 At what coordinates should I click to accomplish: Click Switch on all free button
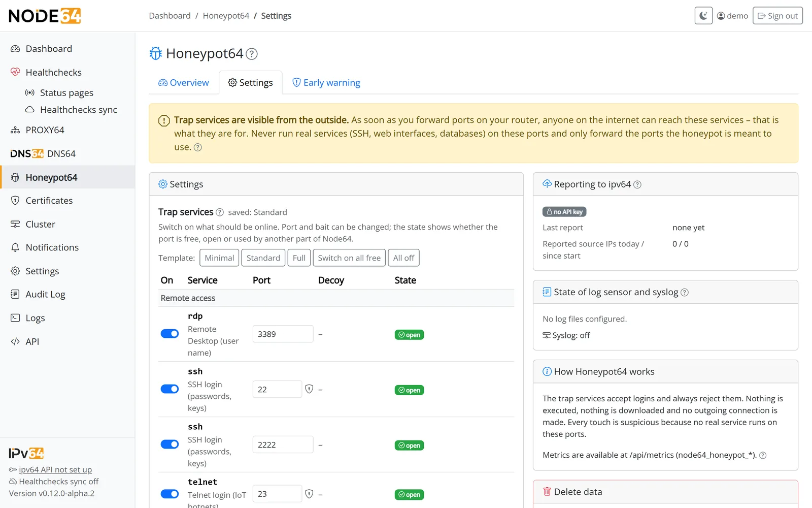pos(349,258)
